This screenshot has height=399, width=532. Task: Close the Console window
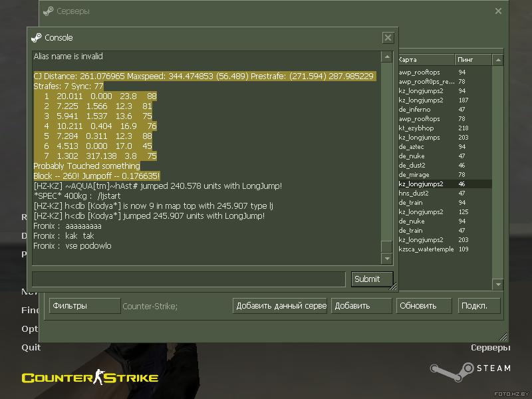coord(388,38)
